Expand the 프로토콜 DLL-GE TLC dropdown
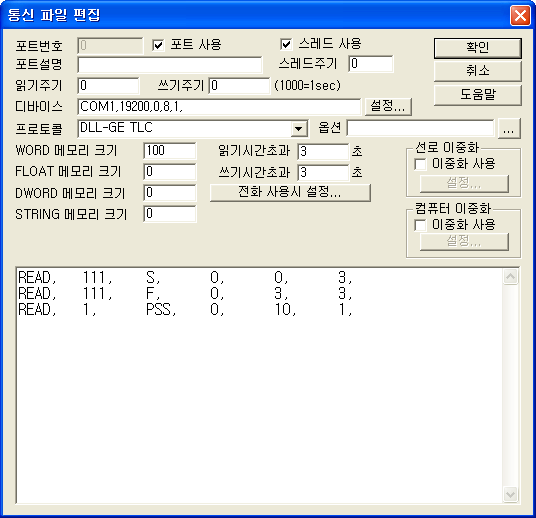Screen dimensions: 536x518 point(299,129)
